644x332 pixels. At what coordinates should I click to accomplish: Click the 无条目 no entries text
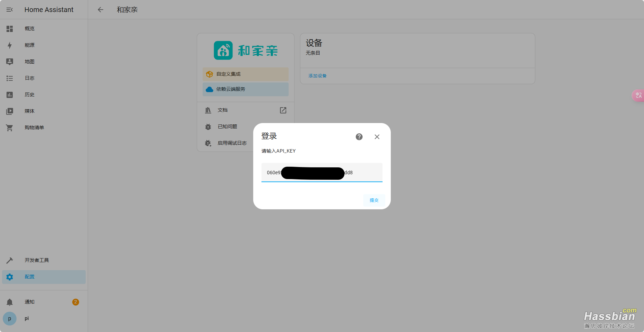point(313,53)
